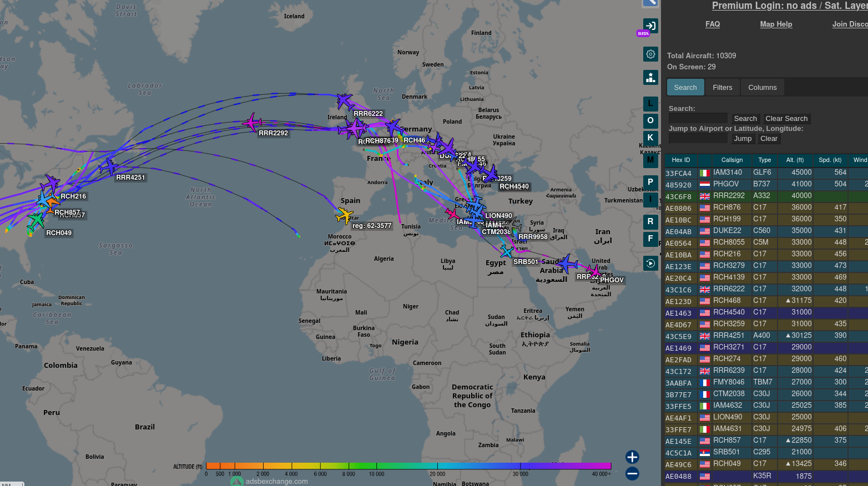
Task: Open the podium-shaped statistics icon
Action: click(x=650, y=78)
